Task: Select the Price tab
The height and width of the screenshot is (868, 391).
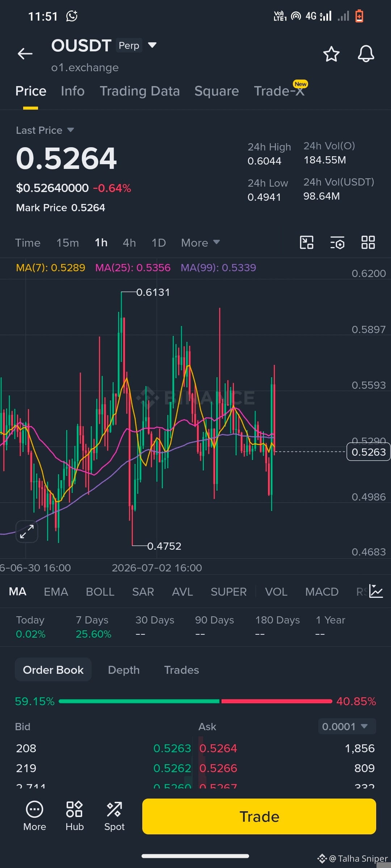Action: click(31, 91)
